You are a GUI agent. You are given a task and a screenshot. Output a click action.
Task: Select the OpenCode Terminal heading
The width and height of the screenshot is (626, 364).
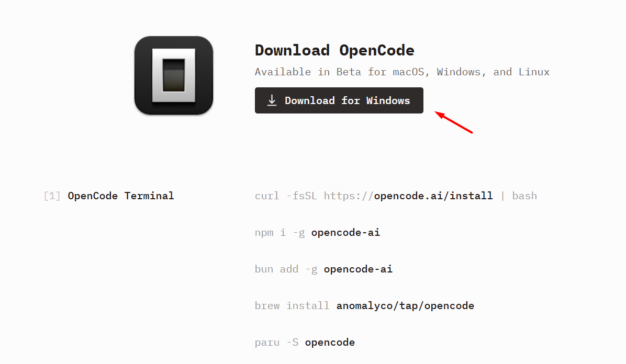tap(120, 196)
